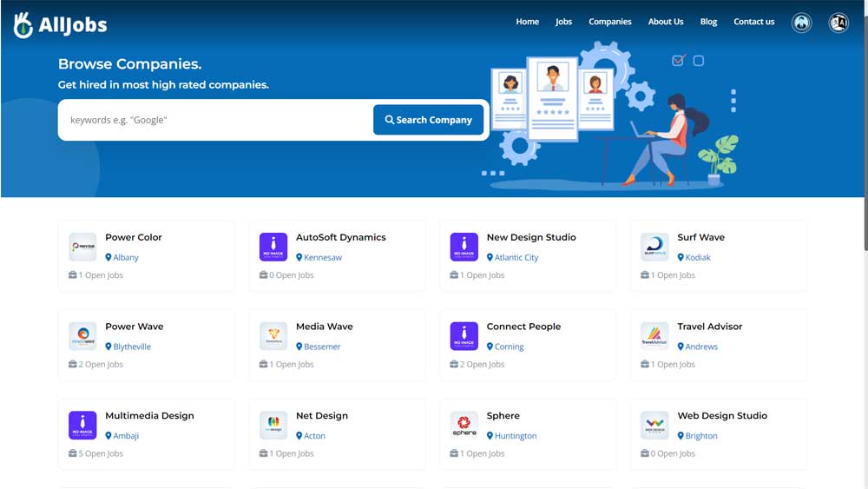Click the Power Wave company logo

(x=82, y=336)
